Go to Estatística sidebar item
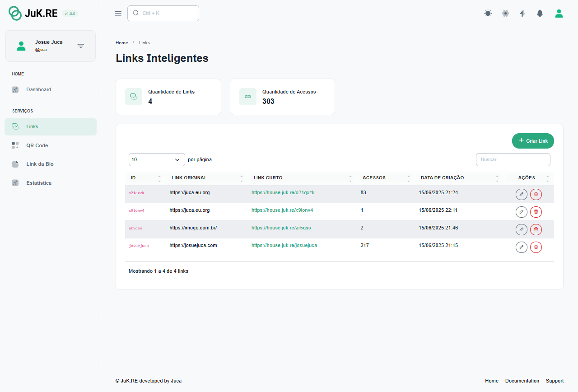The width and height of the screenshot is (578, 392). 39,183
